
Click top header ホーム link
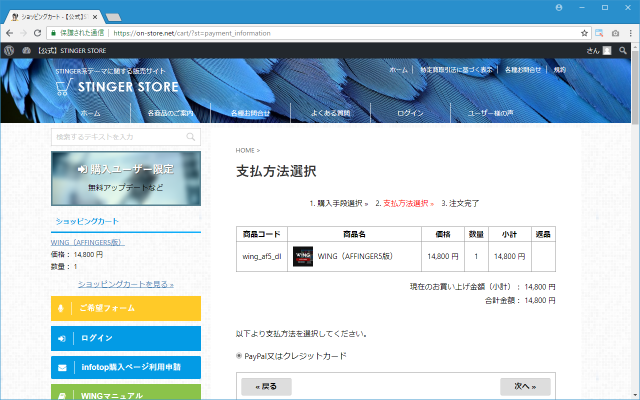[398, 70]
